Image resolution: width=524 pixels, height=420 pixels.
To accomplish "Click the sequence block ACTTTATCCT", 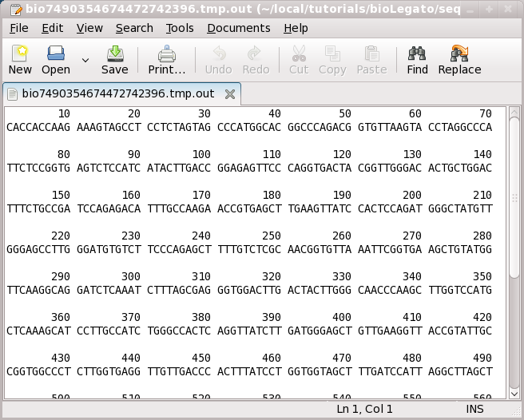I will click(x=249, y=371).
